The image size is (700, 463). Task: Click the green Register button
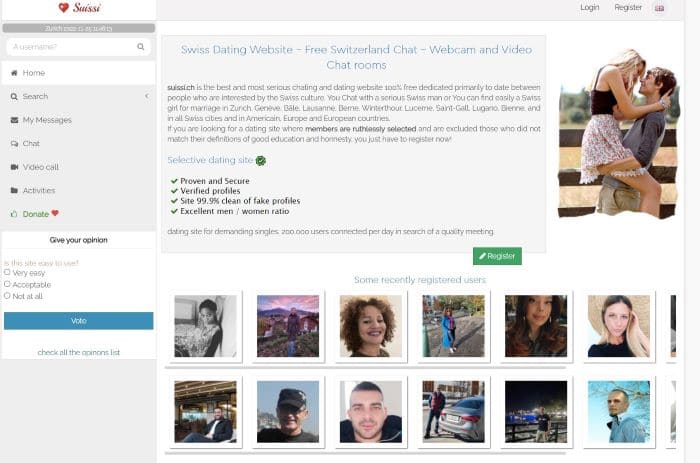click(x=497, y=256)
